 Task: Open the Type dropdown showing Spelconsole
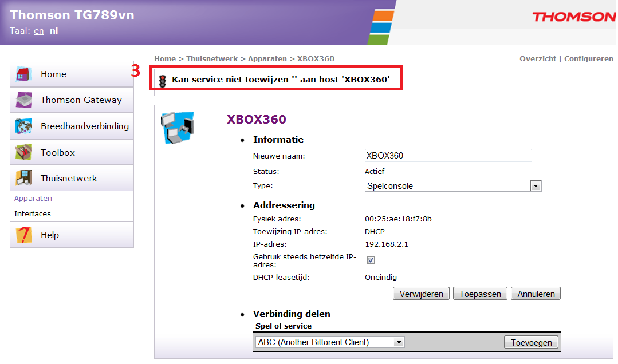point(453,186)
